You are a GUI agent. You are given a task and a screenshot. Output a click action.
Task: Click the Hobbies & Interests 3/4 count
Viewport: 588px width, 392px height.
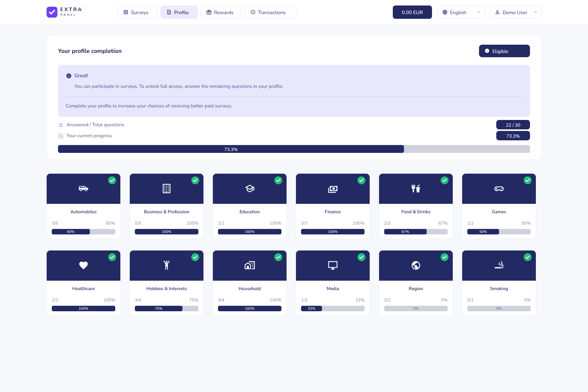pyautogui.click(x=138, y=300)
